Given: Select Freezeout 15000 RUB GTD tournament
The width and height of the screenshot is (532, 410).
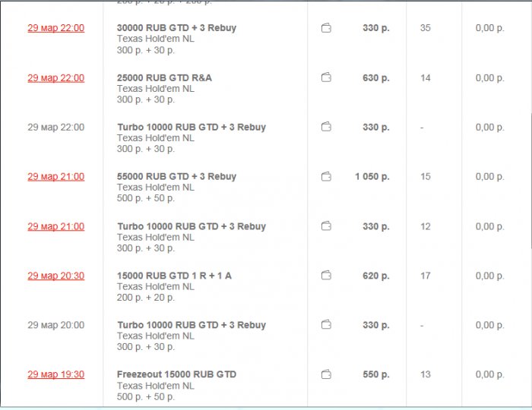Looking at the screenshot, I should click(176, 374).
